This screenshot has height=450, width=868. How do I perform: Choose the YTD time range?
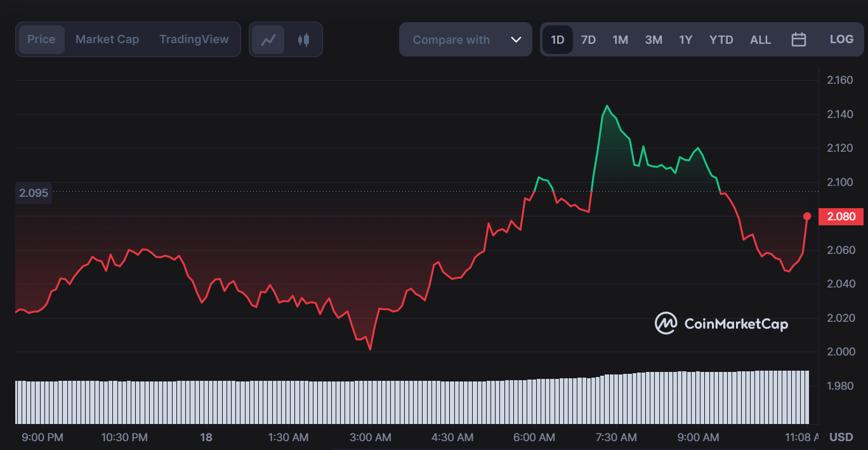click(721, 40)
